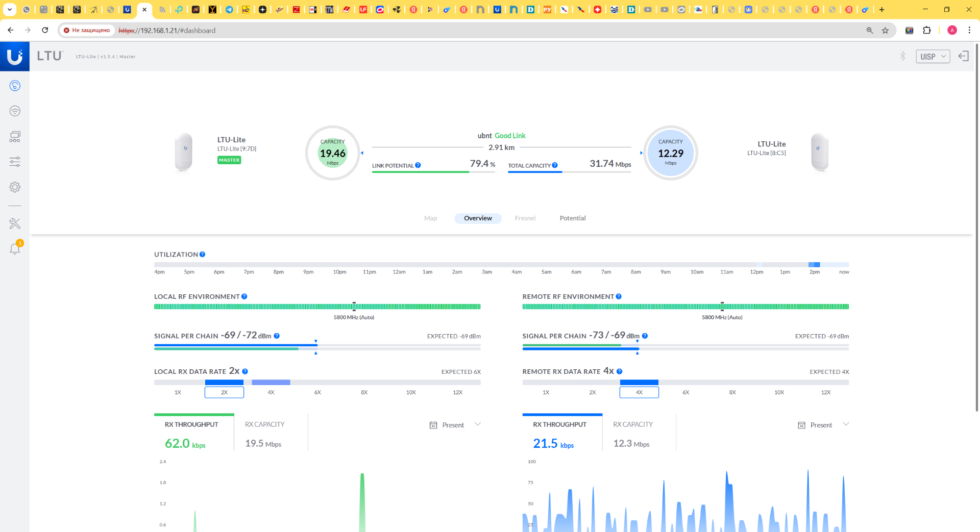This screenshot has height=532, width=980.
Task: Click remote calendar icon beside Present
Action: click(801, 425)
